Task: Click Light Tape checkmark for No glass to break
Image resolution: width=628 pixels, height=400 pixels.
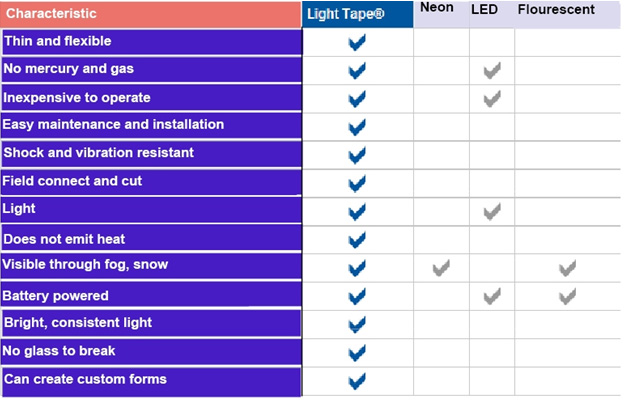Action: (357, 352)
